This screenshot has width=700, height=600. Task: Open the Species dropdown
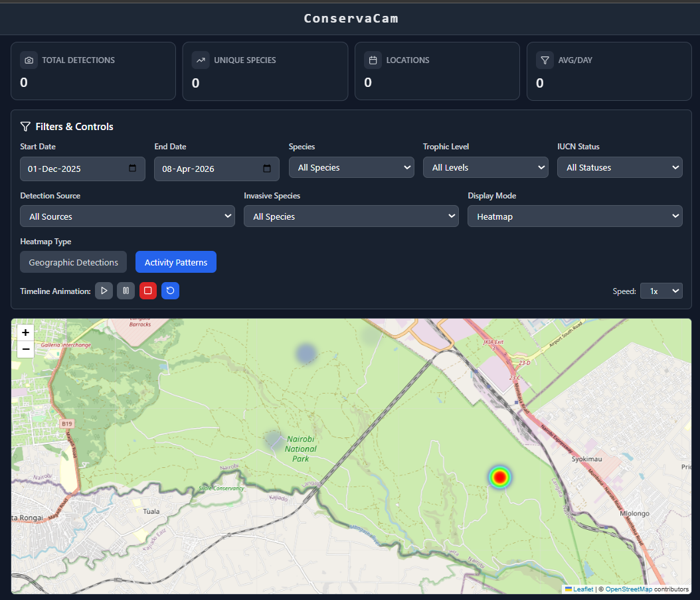pyautogui.click(x=351, y=168)
